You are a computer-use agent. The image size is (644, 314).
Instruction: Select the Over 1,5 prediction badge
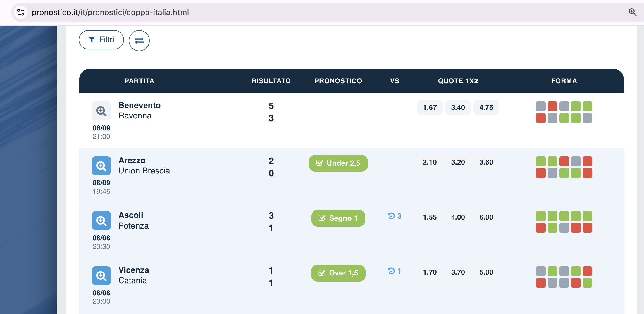click(x=338, y=273)
